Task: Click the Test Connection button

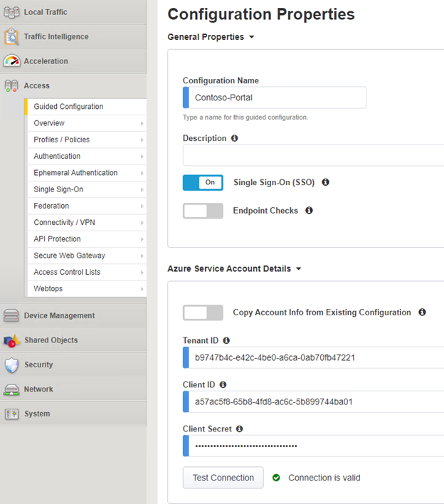Action: pyautogui.click(x=223, y=478)
